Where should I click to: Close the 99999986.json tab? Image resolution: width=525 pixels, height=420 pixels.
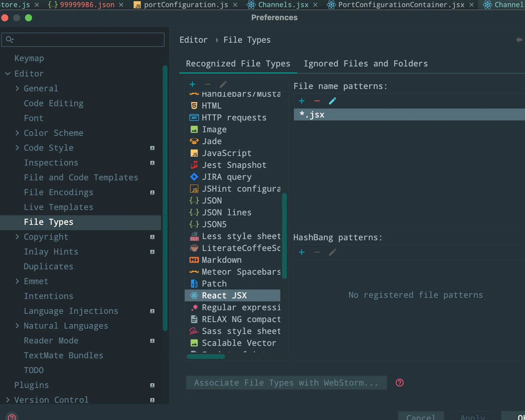click(121, 5)
